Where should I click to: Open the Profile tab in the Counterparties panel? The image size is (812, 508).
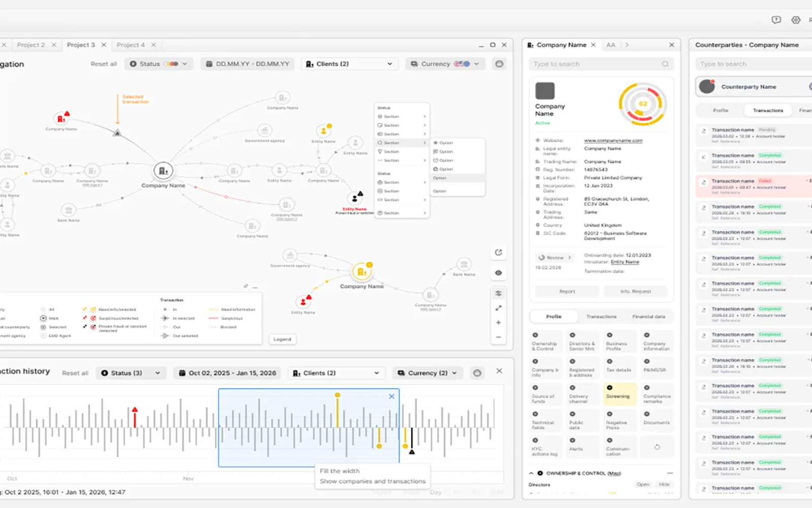(x=721, y=110)
